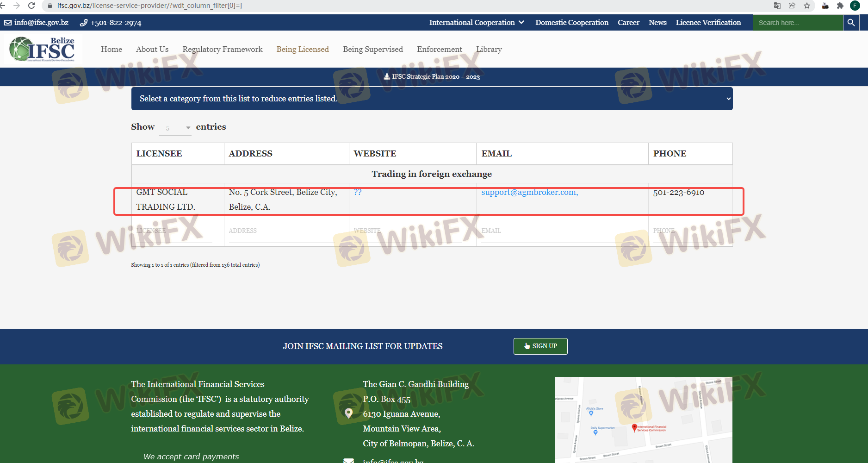Reload the page with refresh icon
868x463 pixels.
coord(31,6)
